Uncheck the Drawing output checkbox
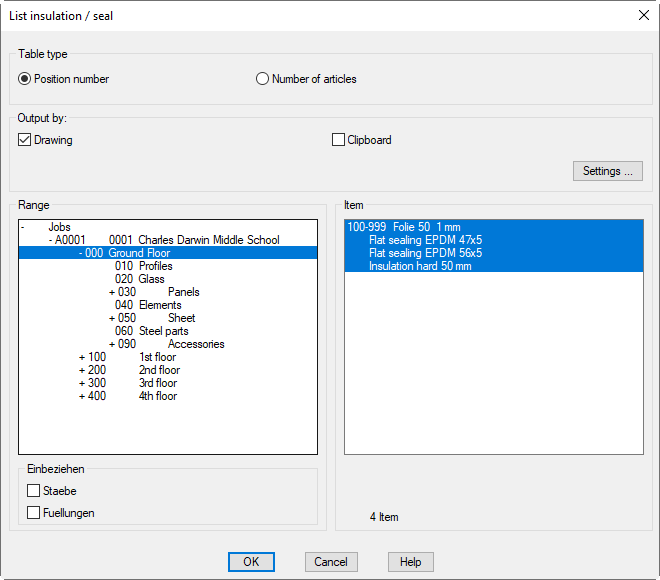This screenshot has height=580, width=660. point(25,140)
